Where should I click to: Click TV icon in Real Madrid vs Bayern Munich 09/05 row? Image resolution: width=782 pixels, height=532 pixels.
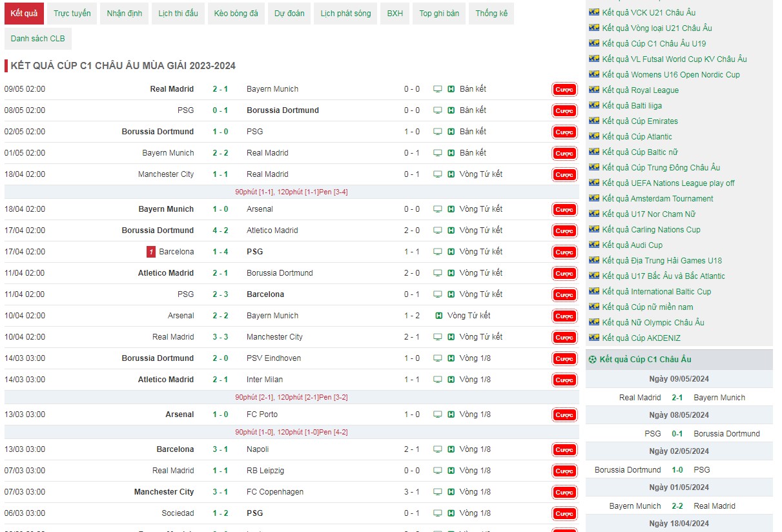[x=438, y=89]
